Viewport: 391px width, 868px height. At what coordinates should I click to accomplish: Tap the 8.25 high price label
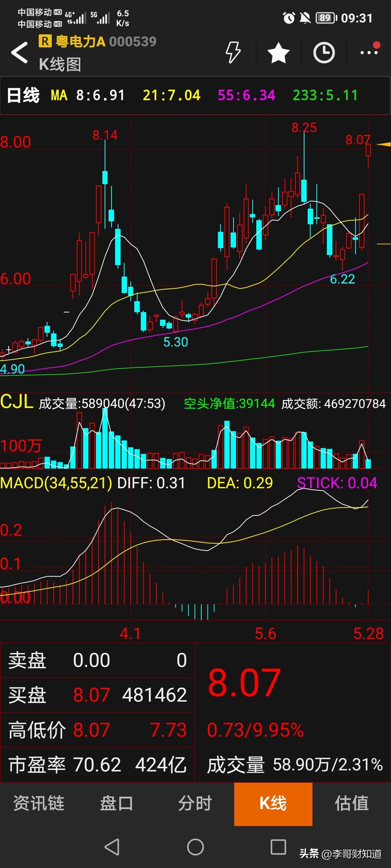coord(304,127)
